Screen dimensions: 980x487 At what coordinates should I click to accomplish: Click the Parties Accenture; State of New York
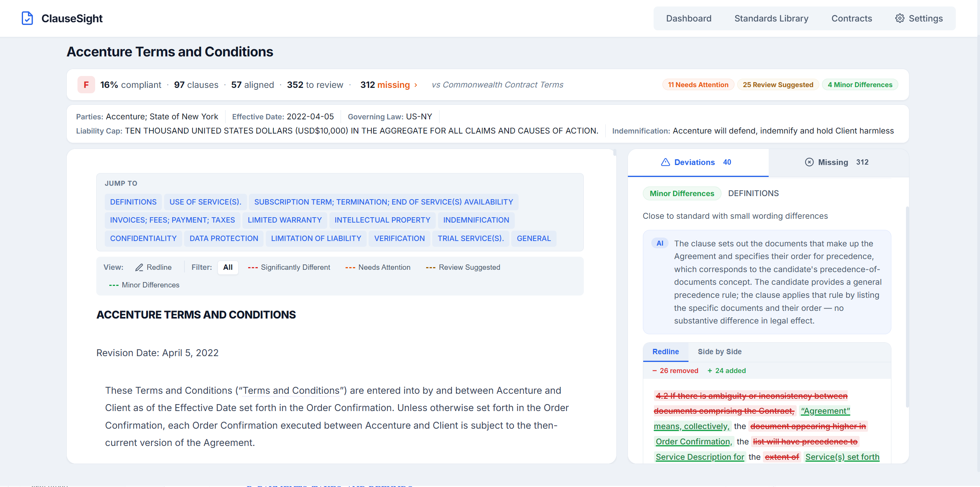[147, 117]
